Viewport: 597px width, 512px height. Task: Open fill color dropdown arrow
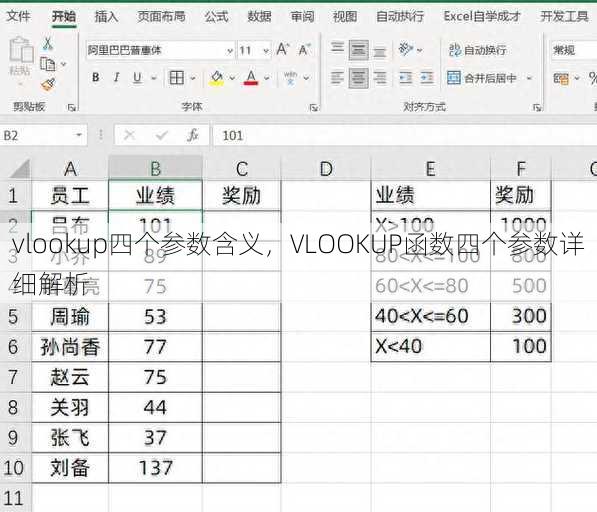(x=232, y=78)
